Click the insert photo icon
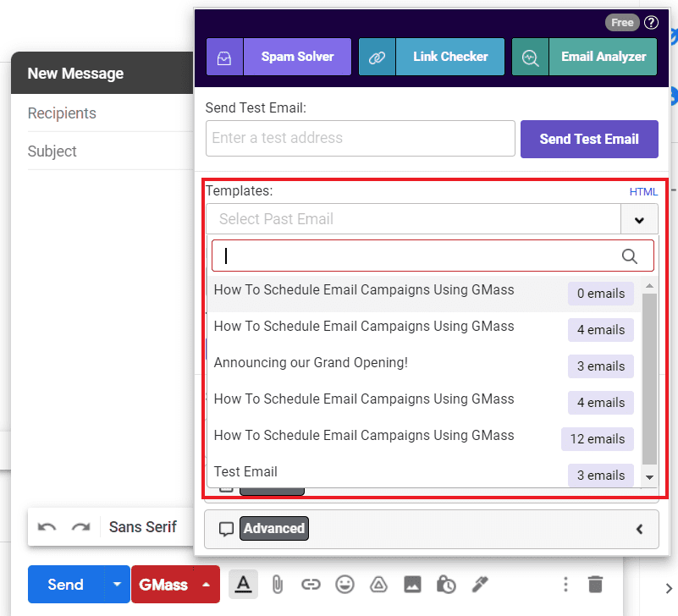This screenshot has height=616, width=678. click(x=412, y=584)
